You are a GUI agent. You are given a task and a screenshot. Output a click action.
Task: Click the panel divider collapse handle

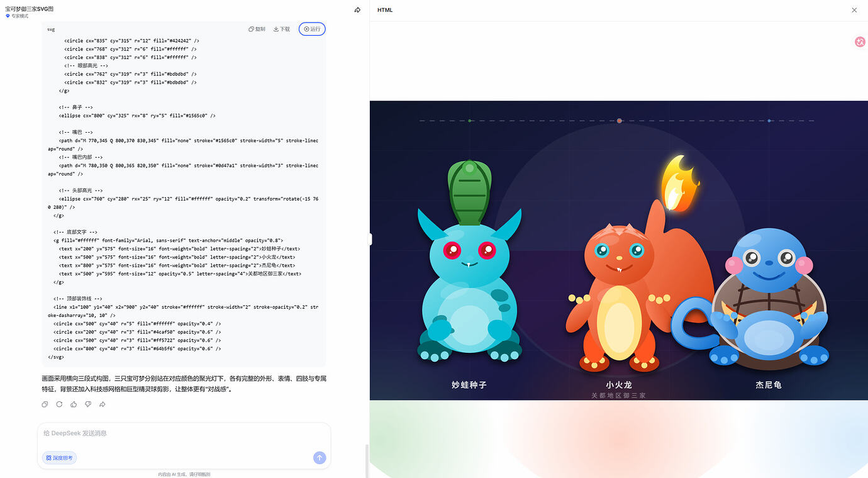pos(370,239)
